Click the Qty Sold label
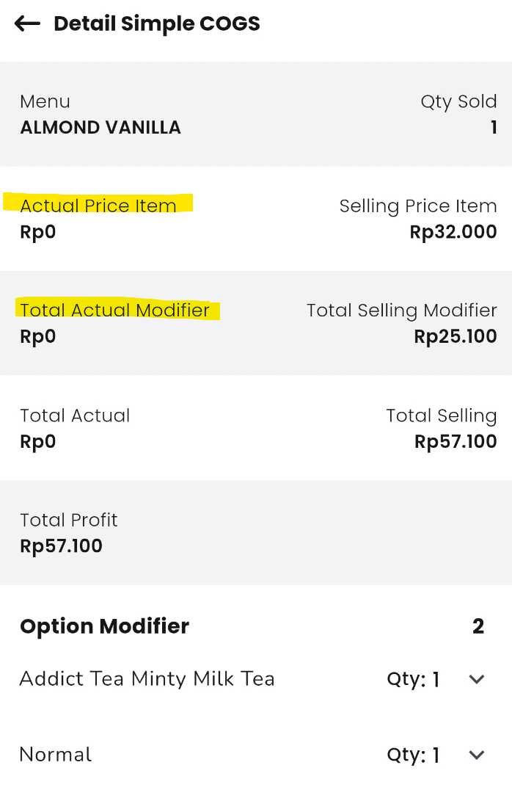 (458, 101)
